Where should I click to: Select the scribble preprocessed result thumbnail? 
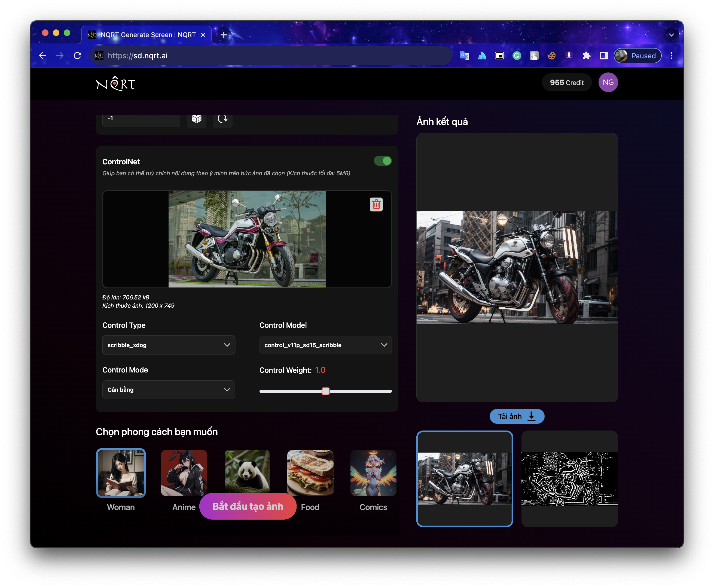click(x=569, y=478)
